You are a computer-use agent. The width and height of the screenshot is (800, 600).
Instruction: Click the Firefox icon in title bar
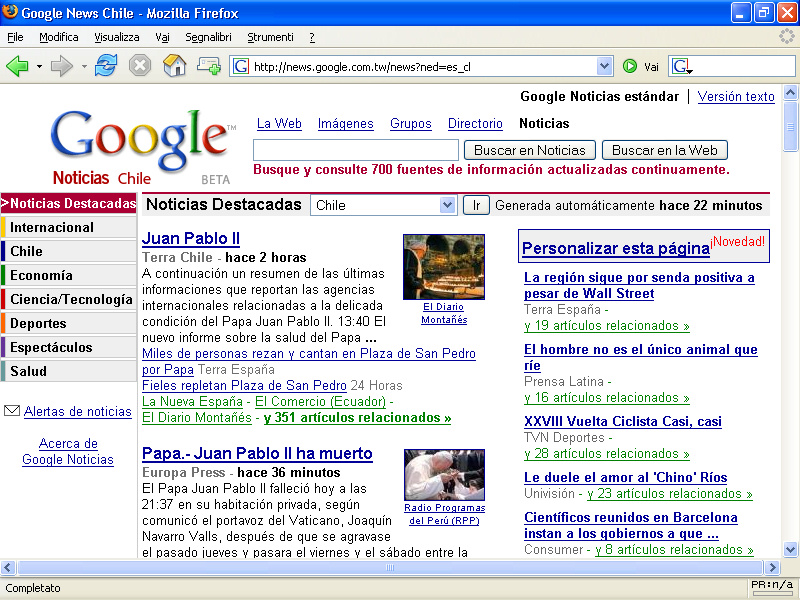point(10,12)
